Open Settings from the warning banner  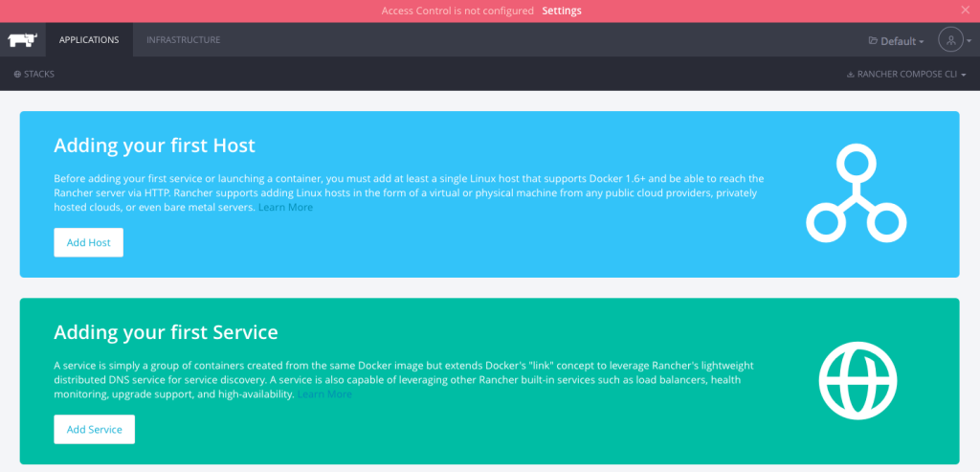(x=562, y=11)
